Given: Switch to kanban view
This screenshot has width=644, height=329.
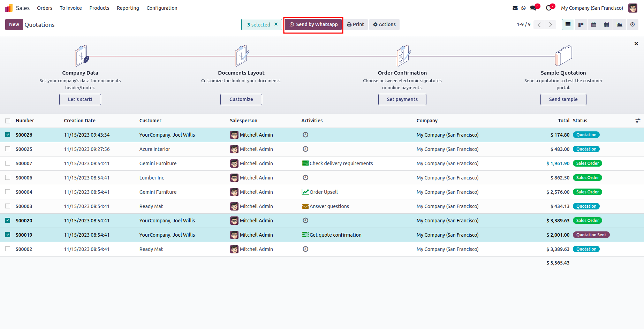Looking at the screenshot, I should coord(581,24).
